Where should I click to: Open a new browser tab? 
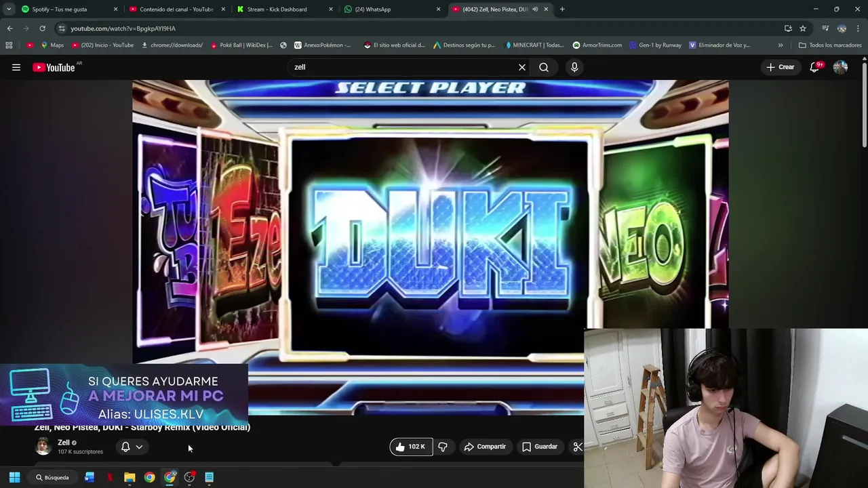coord(562,9)
